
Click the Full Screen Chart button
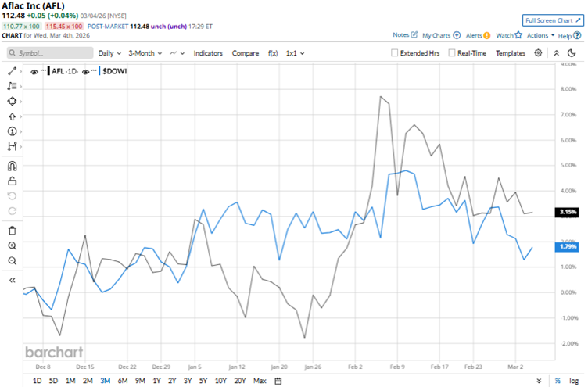[553, 20]
